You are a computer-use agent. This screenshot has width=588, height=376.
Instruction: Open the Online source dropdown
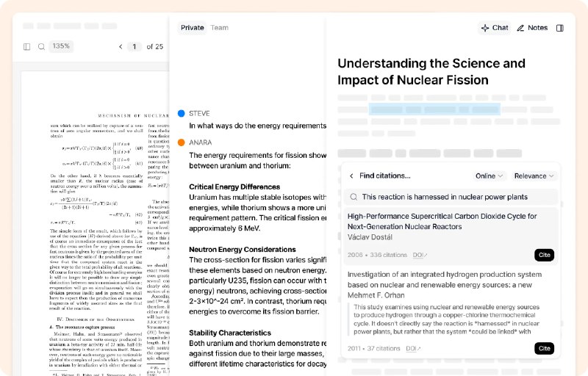point(489,176)
